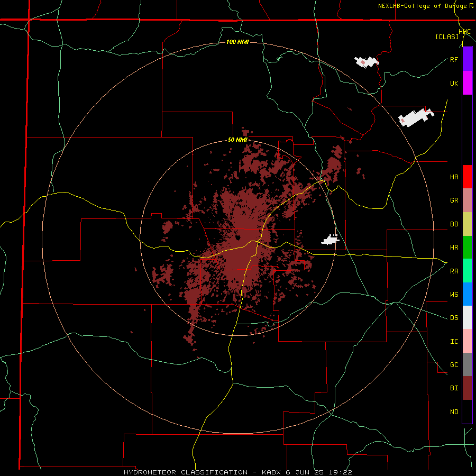
Task: Click the "ND" legend label
Action: pos(454,412)
